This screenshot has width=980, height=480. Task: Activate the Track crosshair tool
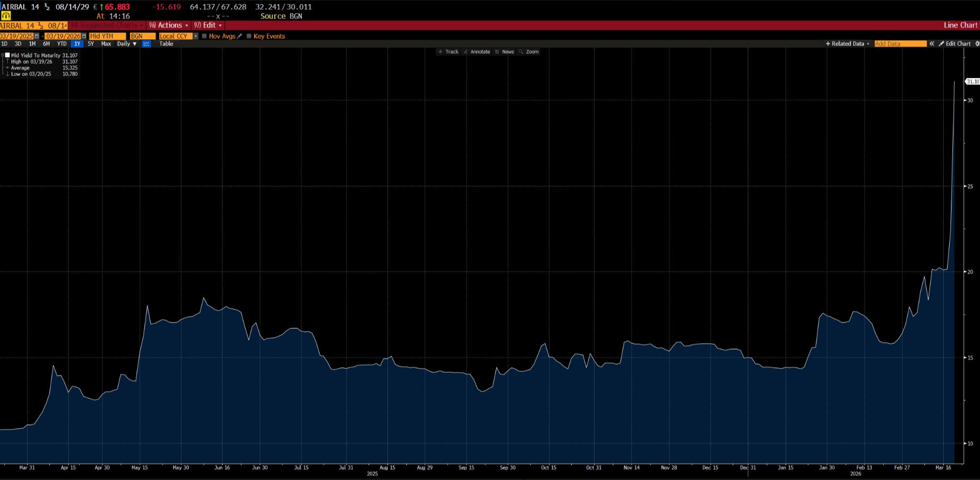click(448, 52)
